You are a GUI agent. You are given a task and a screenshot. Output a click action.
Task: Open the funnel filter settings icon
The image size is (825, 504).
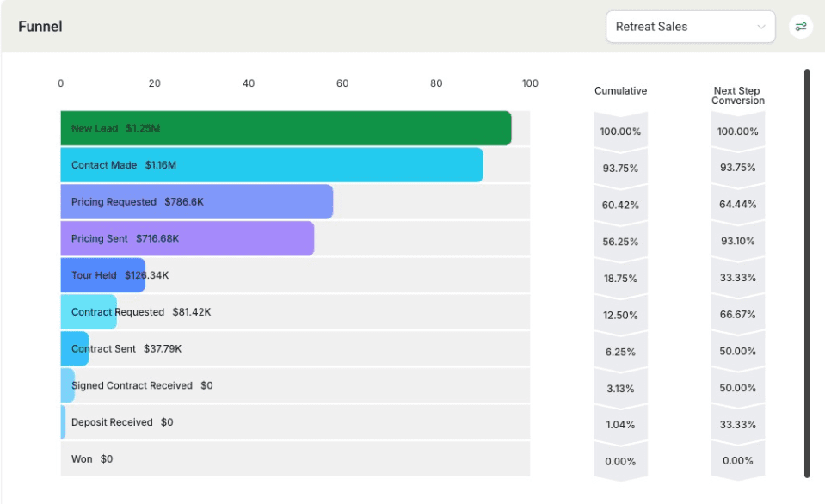click(x=801, y=26)
